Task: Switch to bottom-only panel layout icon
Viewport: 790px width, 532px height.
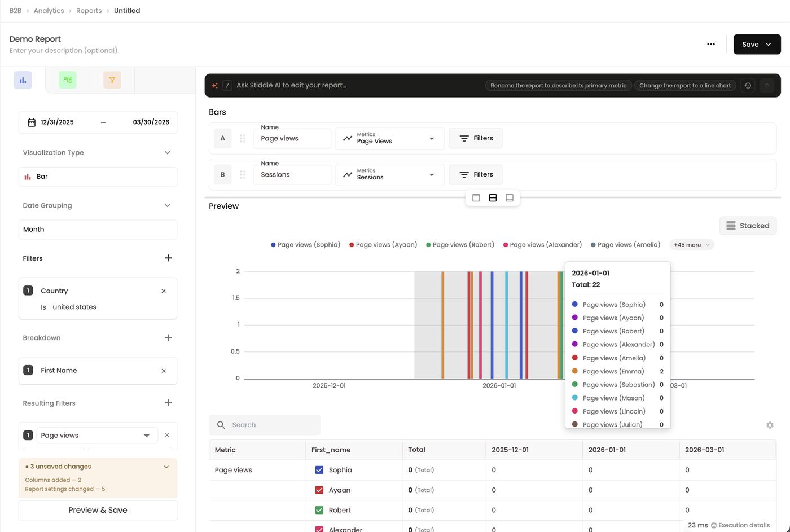Action: click(510, 198)
